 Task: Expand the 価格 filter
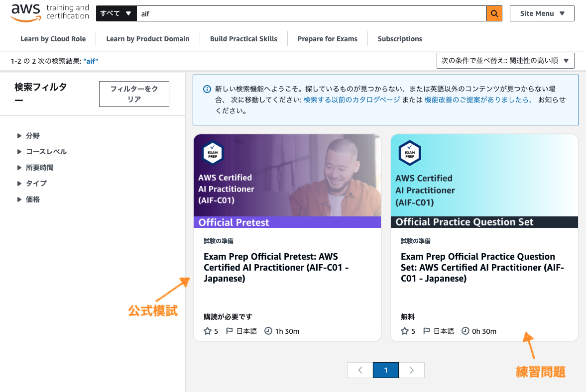28,199
